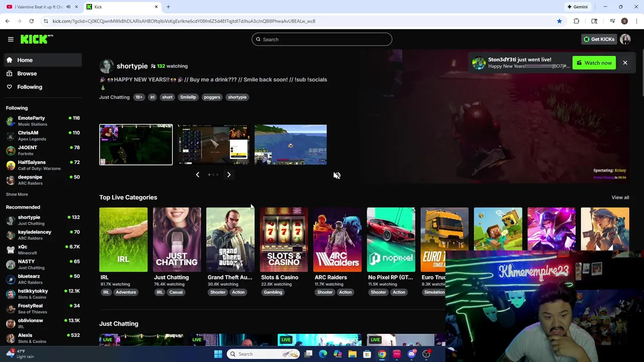Open the hamburger sidebar menu
The height and width of the screenshot is (362, 644).
(11, 39)
